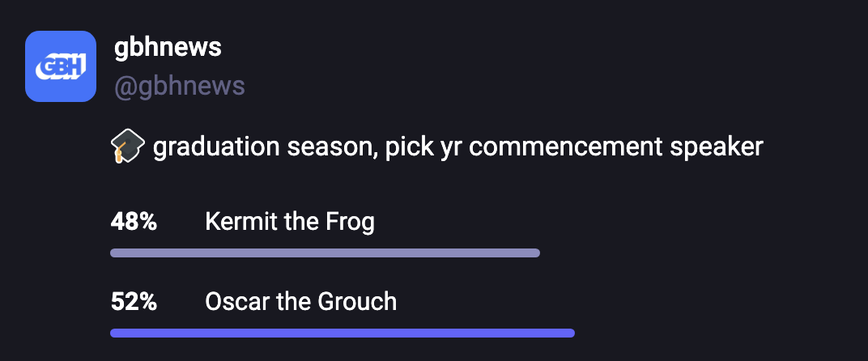Image resolution: width=868 pixels, height=361 pixels.
Task: Select the Oscar the Grouch option
Action: (x=300, y=302)
